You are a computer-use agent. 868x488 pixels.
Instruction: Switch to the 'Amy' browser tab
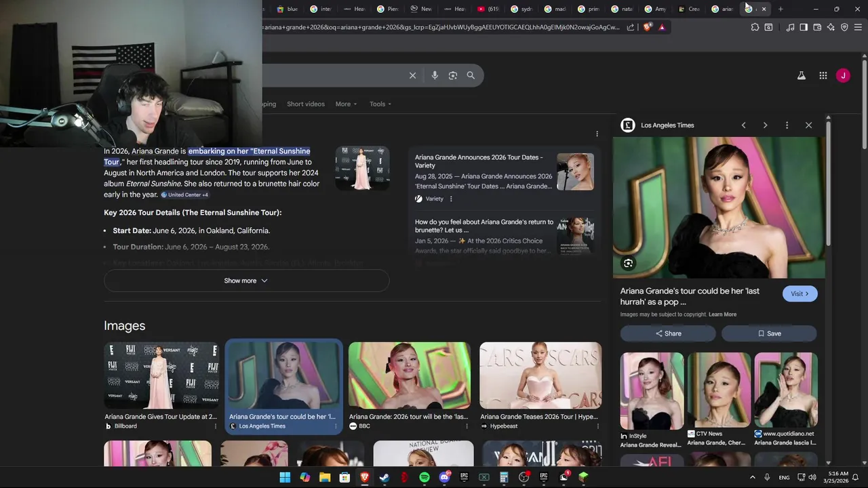[x=656, y=9]
